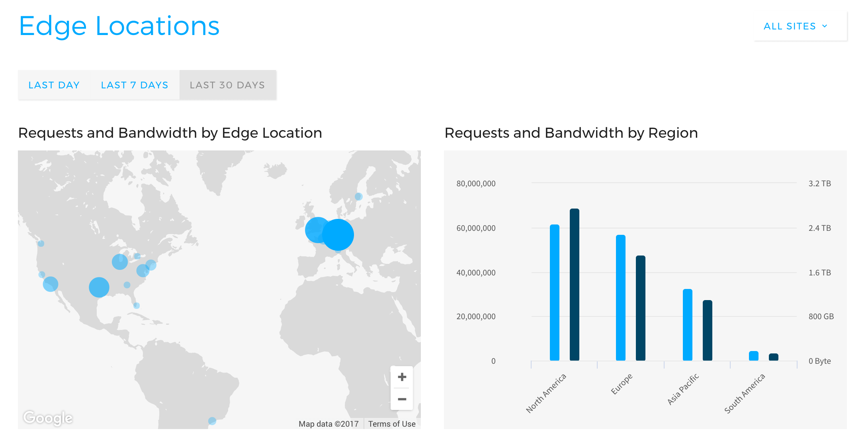Click the Stockholm edge location bubble
Screen dimensions: 868x439
pos(358,197)
